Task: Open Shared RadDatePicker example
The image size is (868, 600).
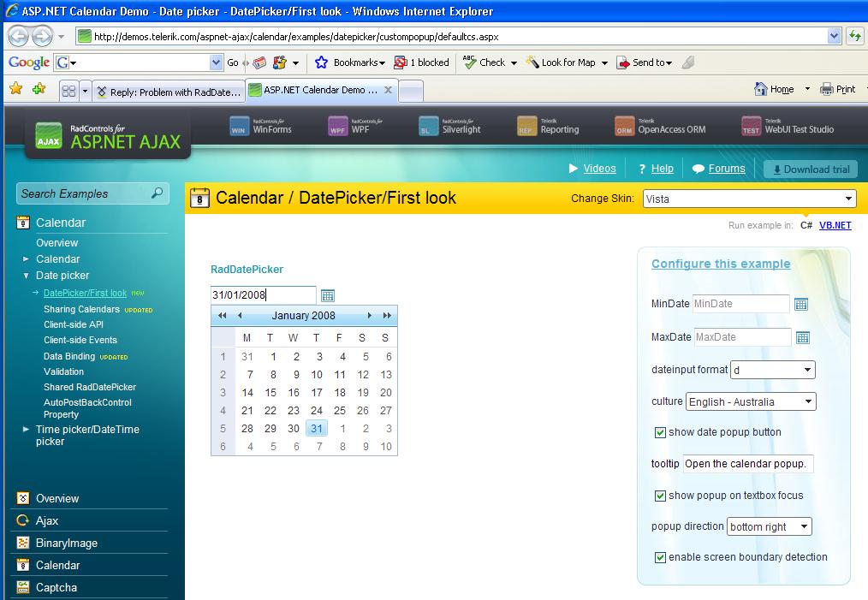Action: click(90, 387)
